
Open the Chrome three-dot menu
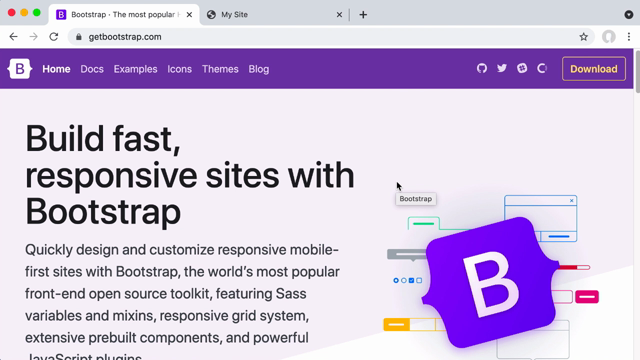point(629,37)
